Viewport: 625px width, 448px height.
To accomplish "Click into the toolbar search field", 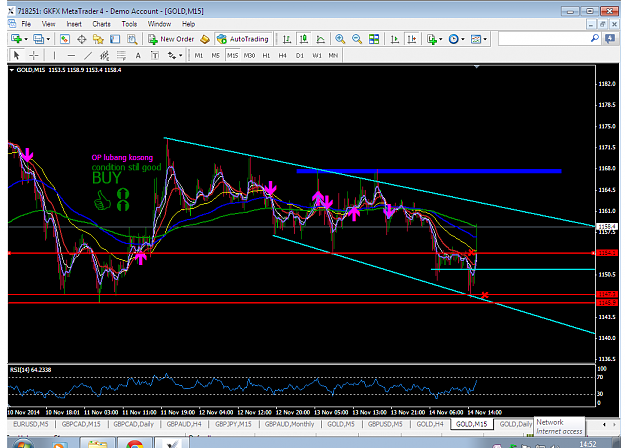I will 544,39.
